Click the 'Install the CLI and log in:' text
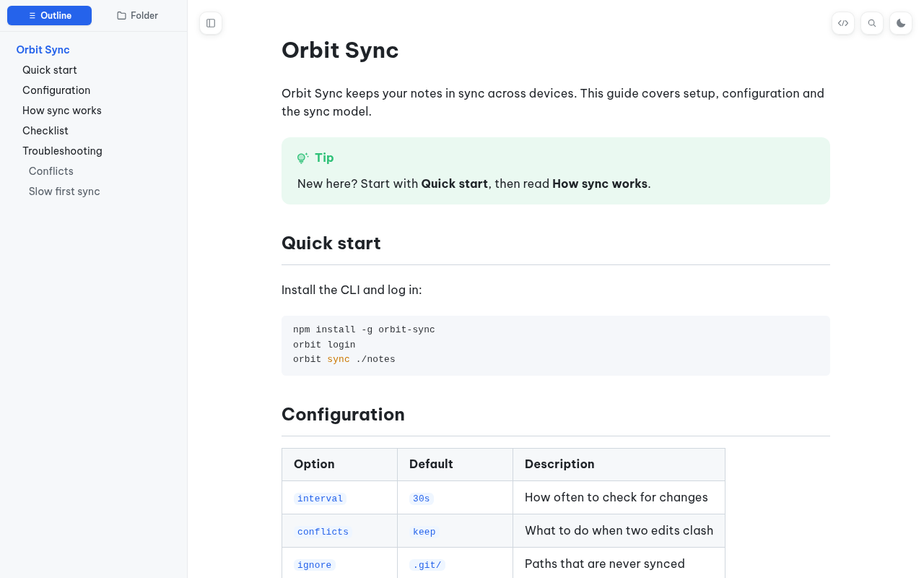Screen dimensions: 924x578 [x=352, y=290]
